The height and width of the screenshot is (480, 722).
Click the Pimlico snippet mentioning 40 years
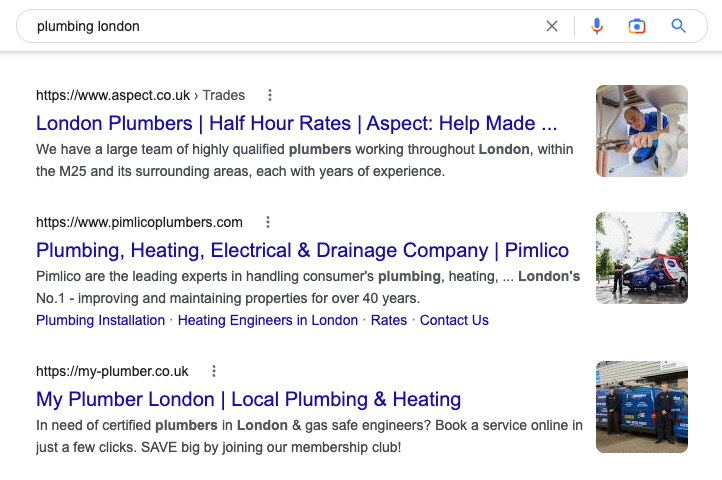[308, 287]
